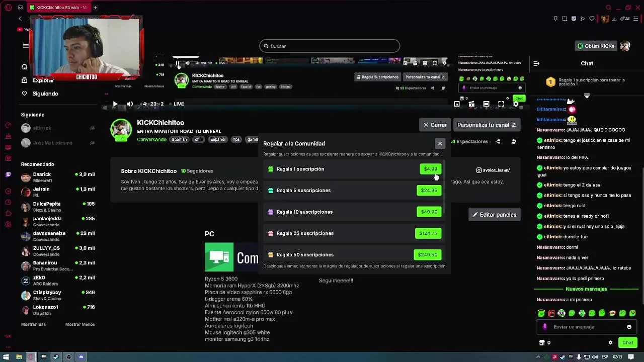Screen dimensions: 644x362
Task: Click the chill tag
Action: (x=199, y=139)
